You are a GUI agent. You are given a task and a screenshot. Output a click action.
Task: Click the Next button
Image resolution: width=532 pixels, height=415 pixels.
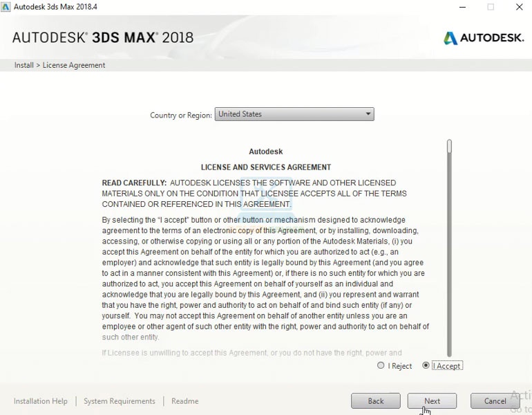coord(432,401)
